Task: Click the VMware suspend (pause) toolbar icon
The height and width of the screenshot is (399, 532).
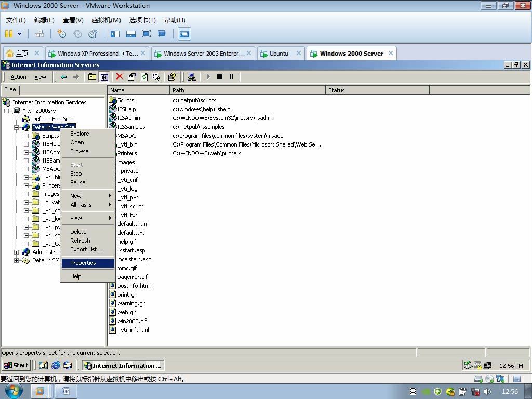Action: (9, 34)
